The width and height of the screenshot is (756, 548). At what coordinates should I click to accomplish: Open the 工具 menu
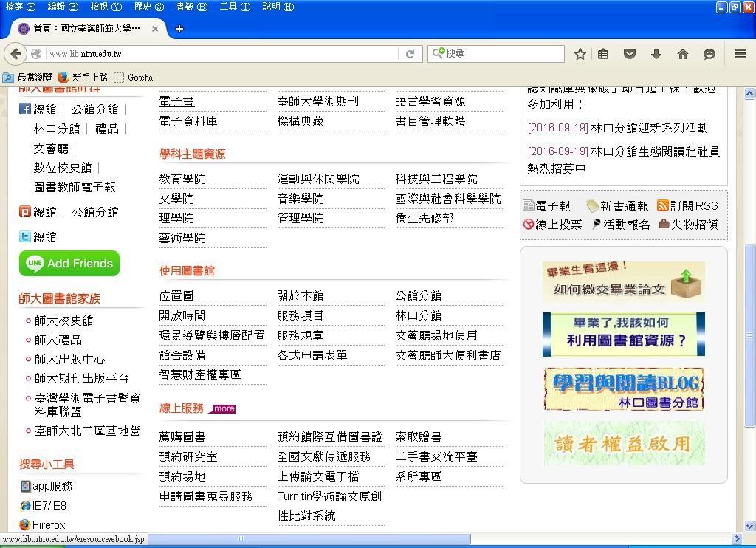coord(235,7)
